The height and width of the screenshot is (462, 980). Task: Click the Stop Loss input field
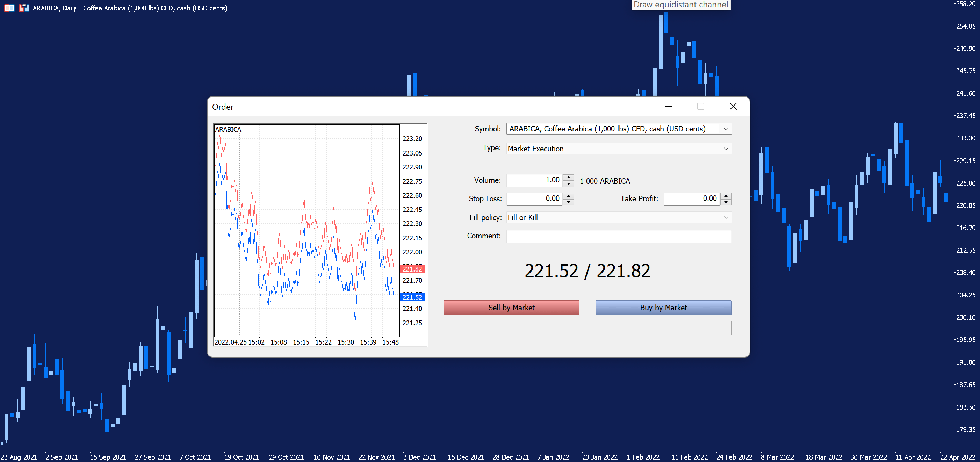[534, 198]
